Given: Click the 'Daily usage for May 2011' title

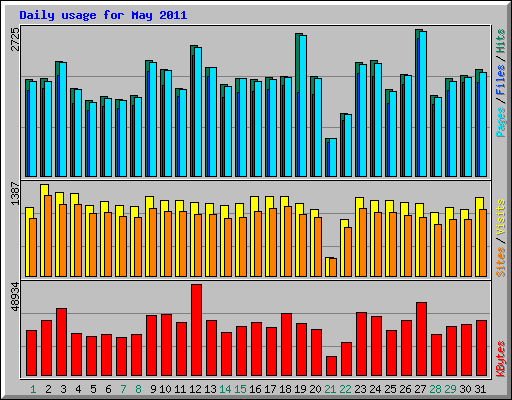Looking at the screenshot, I should pos(103,15).
